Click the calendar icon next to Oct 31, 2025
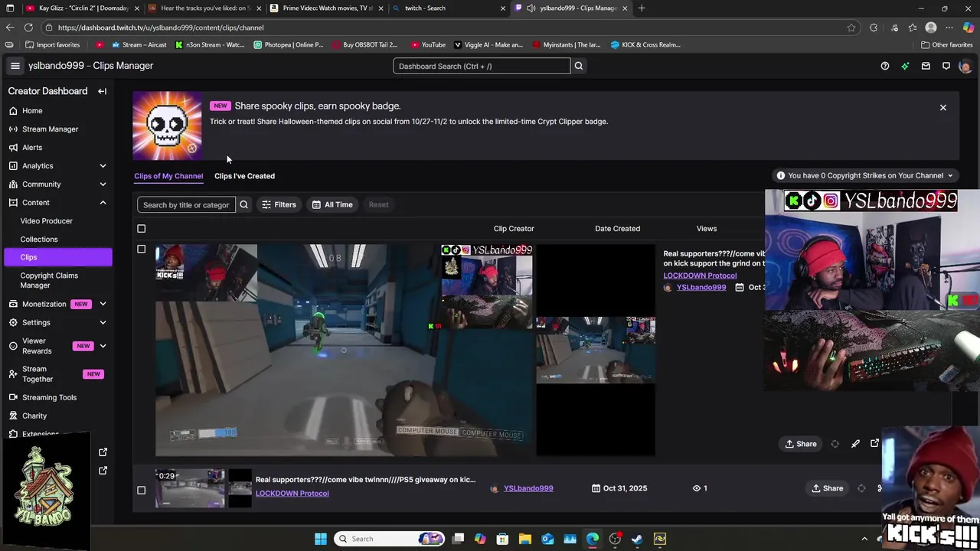This screenshot has width=980, height=551. 596,488
